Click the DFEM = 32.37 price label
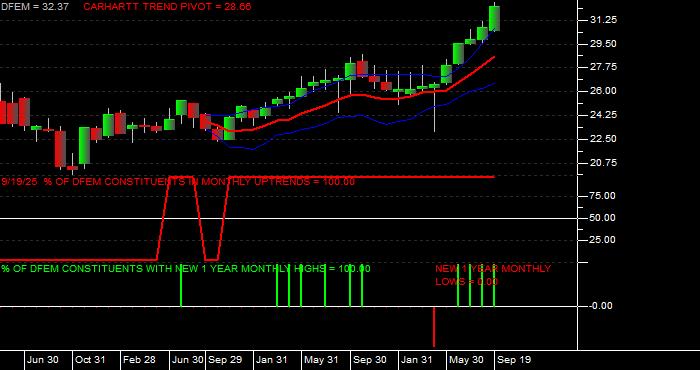The width and height of the screenshot is (700, 370). click(34, 7)
